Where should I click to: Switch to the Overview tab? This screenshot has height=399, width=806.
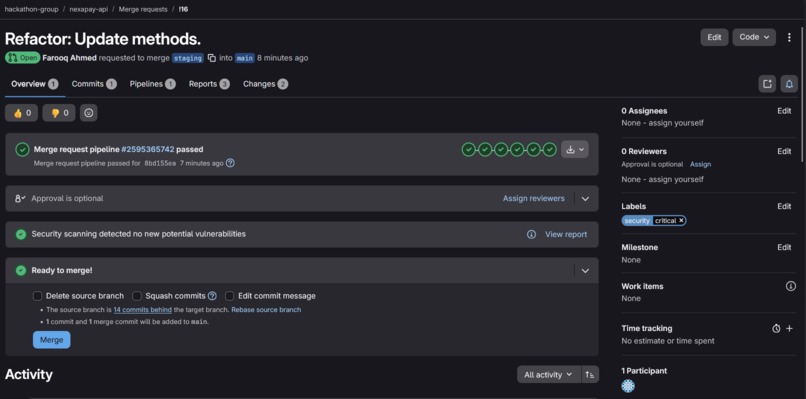point(34,84)
